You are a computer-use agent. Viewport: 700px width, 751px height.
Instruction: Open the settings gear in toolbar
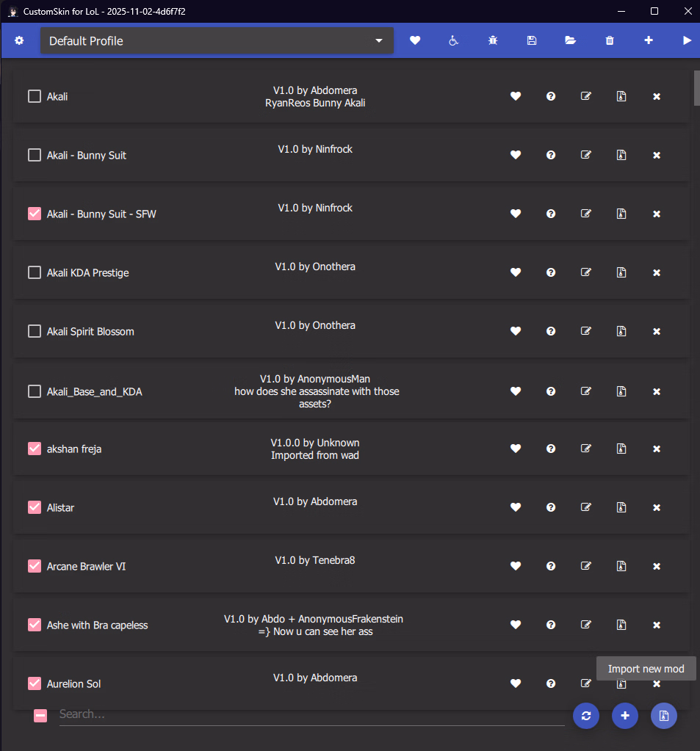pyautogui.click(x=19, y=40)
